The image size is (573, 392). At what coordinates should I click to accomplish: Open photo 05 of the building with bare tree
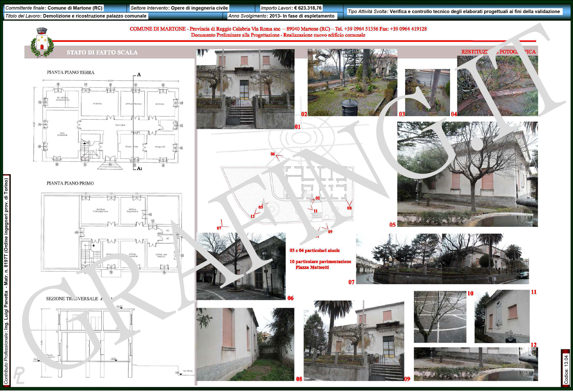467,174
